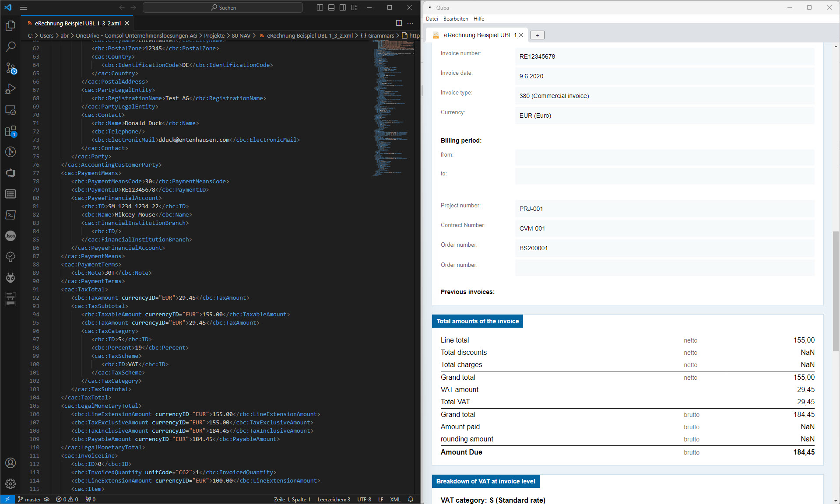Image resolution: width=840 pixels, height=504 pixels.
Task: Click Quba scrollbar down arrow
Action: 836,500
